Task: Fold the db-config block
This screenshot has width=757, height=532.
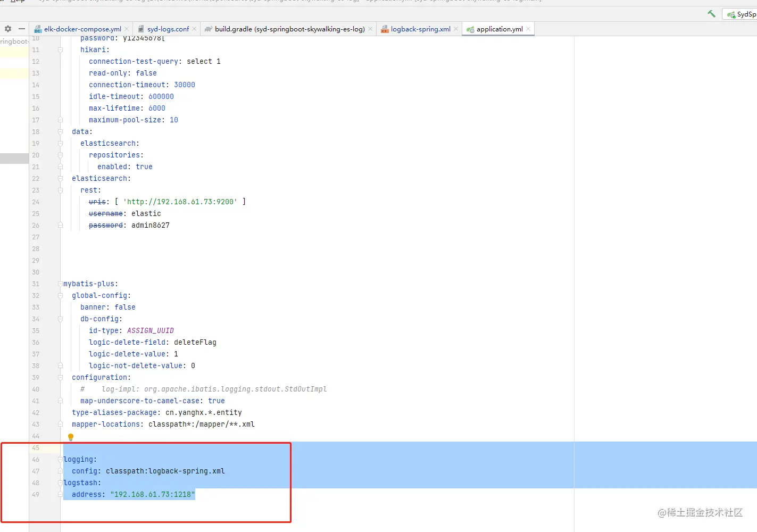Action: pos(60,319)
